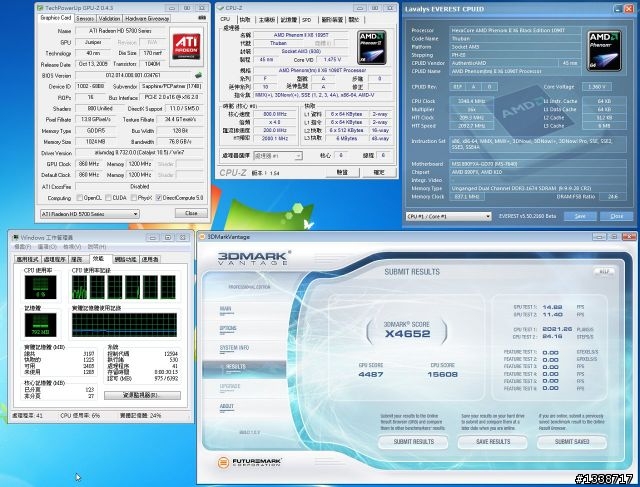The height and width of the screenshot is (487, 640).
Task: Click the CPU score value 15608
Action: tap(442, 374)
